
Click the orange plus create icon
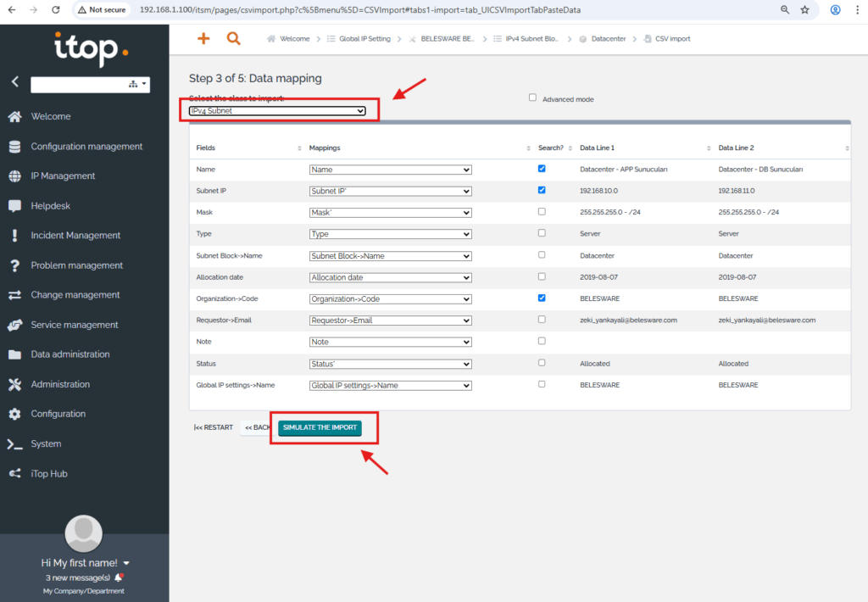tap(203, 39)
